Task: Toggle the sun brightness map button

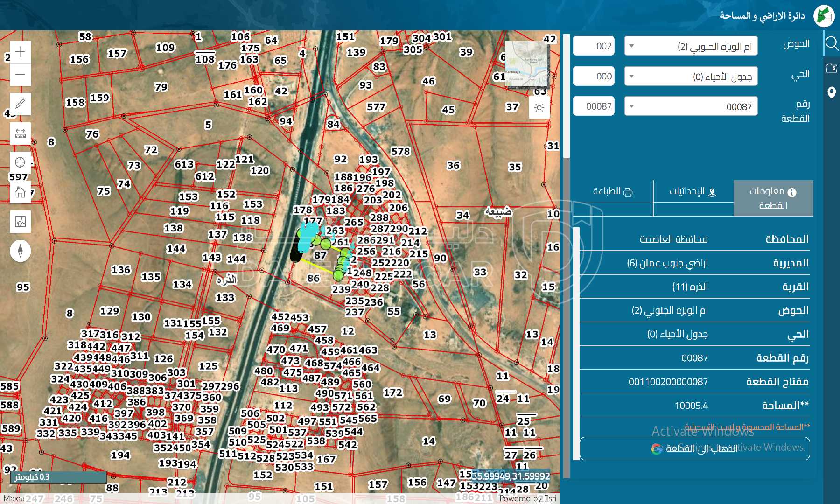Action: coord(539,108)
